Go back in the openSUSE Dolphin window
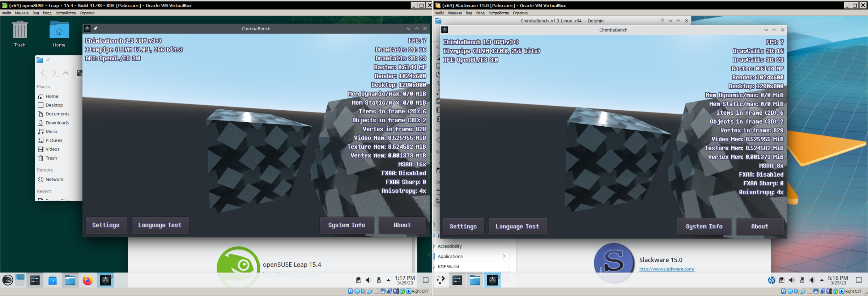The height and width of the screenshot is (296, 868). [x=43, y=73]
